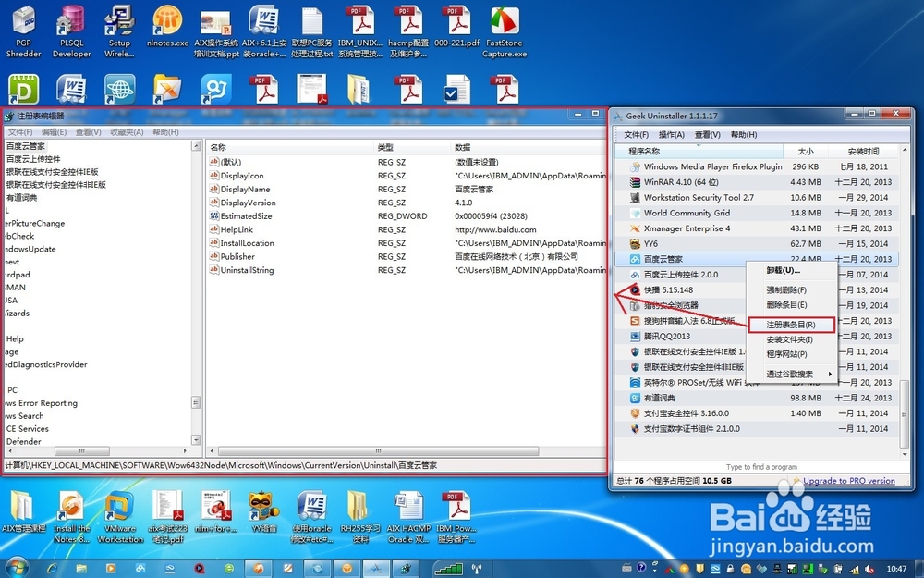Click the 名称 column header in Registry Editor
Screen dimensions: 924x578
click(290, 147)
